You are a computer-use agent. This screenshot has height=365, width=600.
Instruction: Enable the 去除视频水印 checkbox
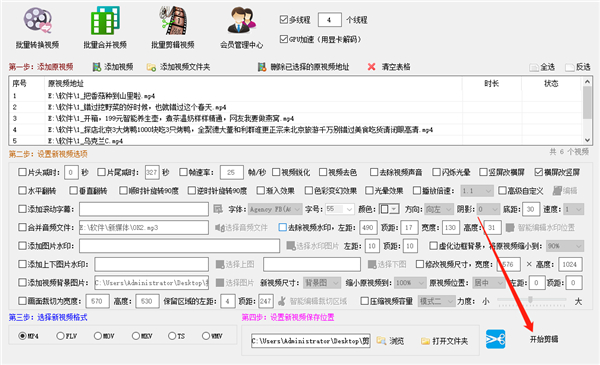coord(282,227)
